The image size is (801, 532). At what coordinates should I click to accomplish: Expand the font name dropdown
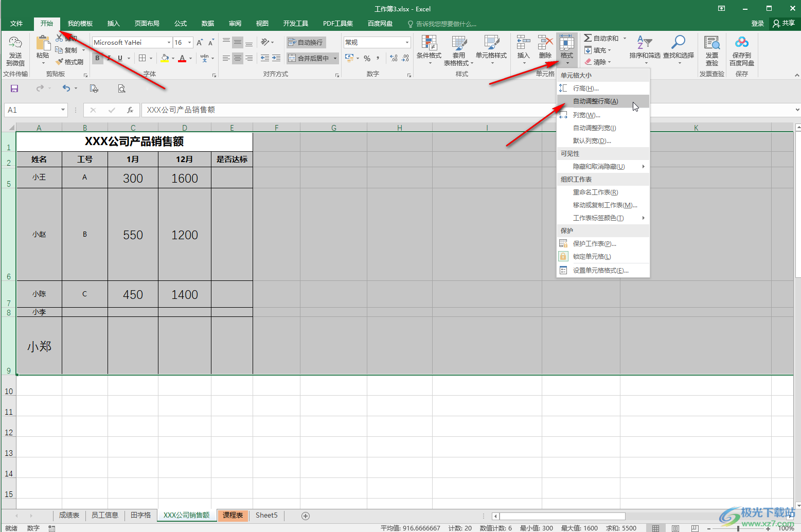click(169, 42)
